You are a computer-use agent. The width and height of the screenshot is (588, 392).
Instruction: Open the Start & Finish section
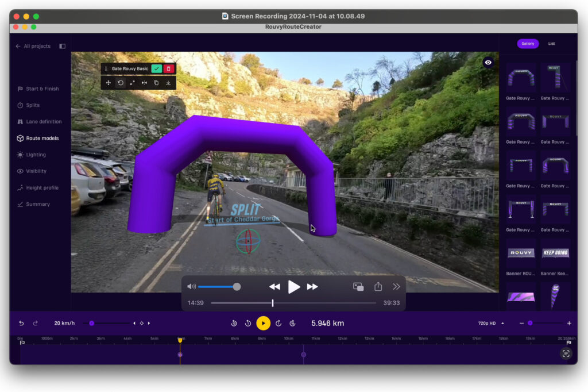[x=38, y=89]
